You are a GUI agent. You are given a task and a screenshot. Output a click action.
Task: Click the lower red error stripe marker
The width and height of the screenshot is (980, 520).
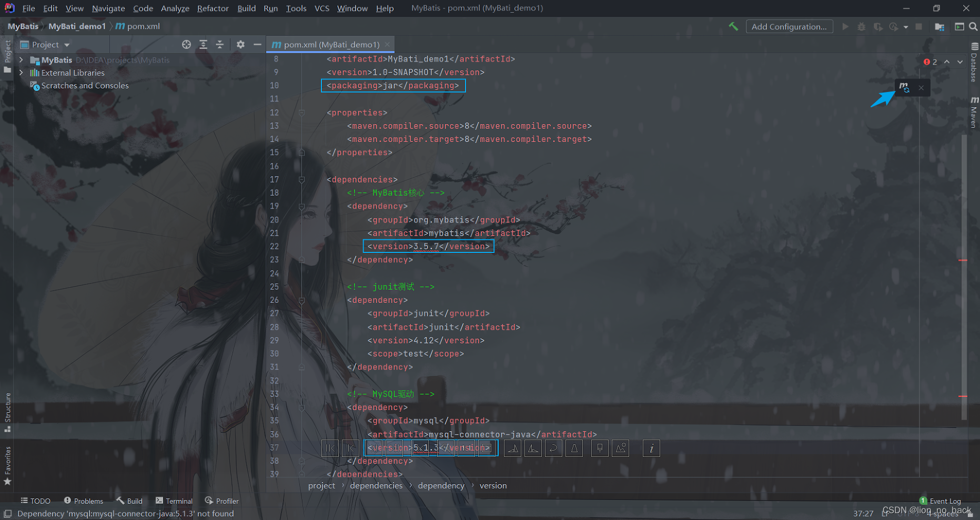(x=963, y=396)
